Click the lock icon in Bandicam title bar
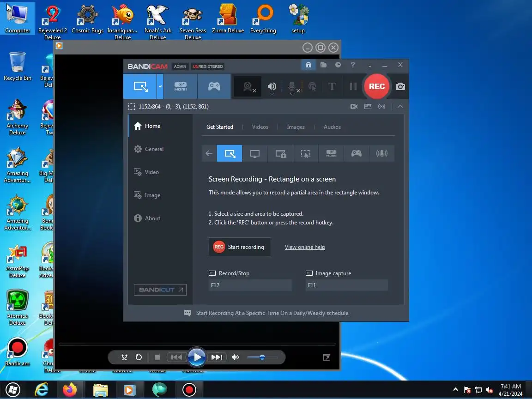 click(x=308, y=65)
